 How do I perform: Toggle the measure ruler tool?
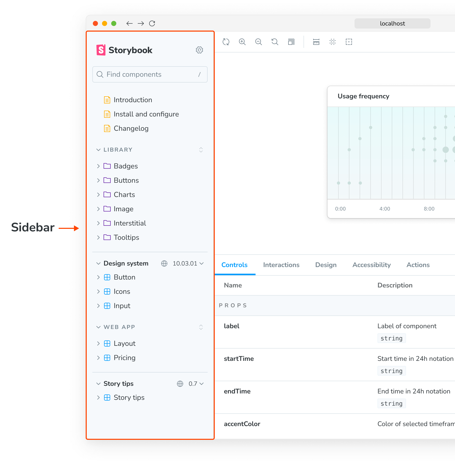click(x=316, y=42)
